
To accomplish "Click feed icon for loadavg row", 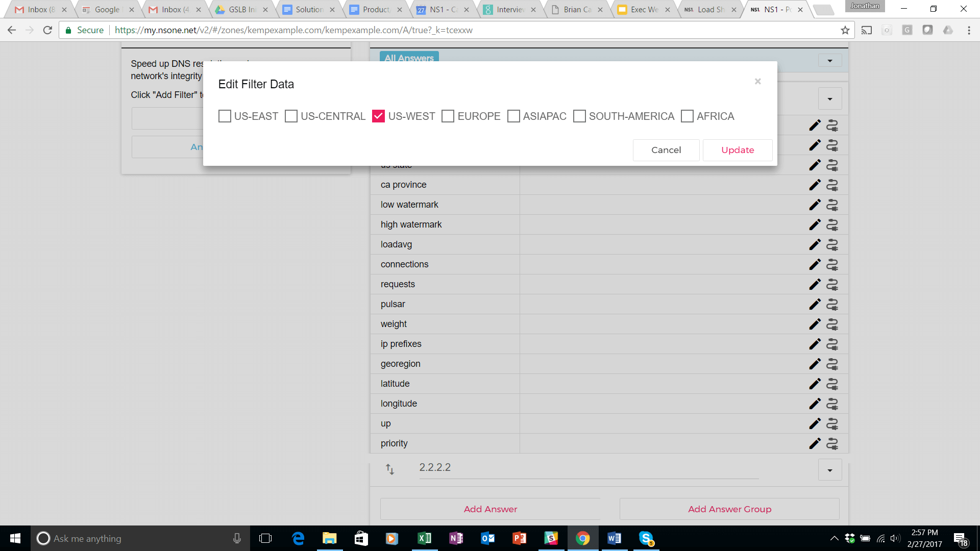I will tap(832, 244).
